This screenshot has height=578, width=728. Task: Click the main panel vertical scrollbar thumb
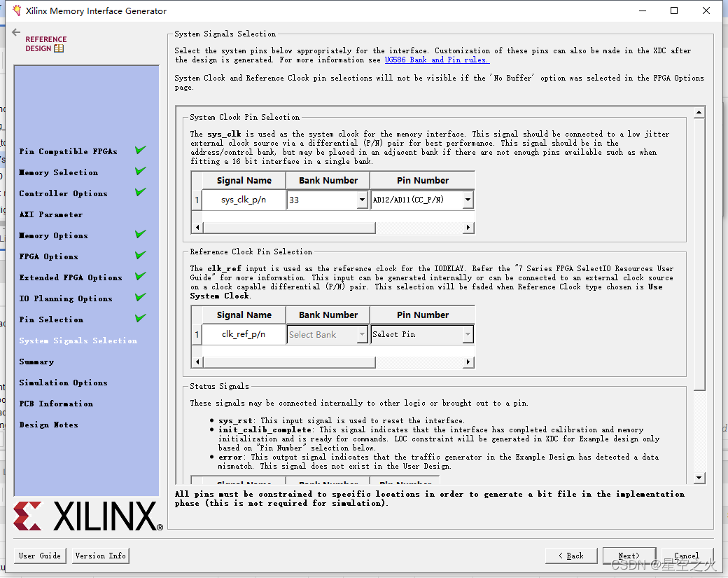click(x=699, y=254)
